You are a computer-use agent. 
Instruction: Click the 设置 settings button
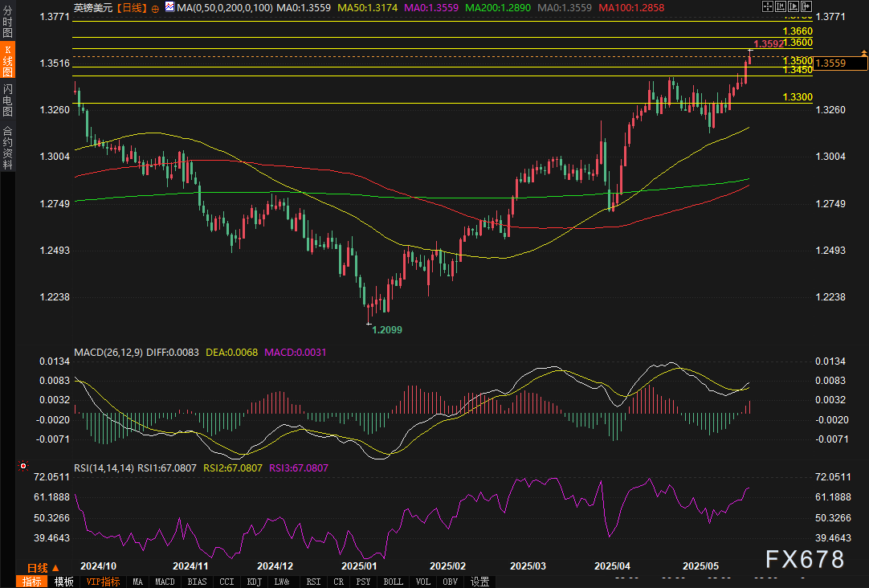480,582
